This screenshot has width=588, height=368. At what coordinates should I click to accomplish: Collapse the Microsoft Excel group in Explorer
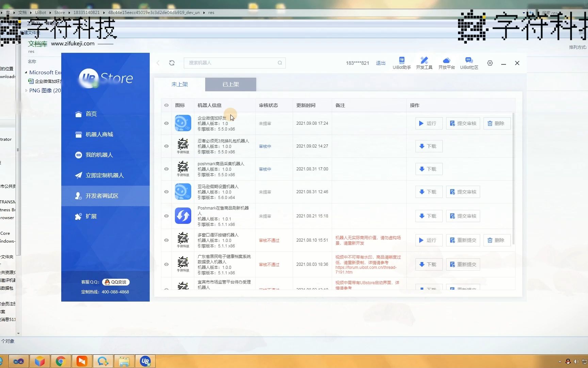[x=26, y=73]
